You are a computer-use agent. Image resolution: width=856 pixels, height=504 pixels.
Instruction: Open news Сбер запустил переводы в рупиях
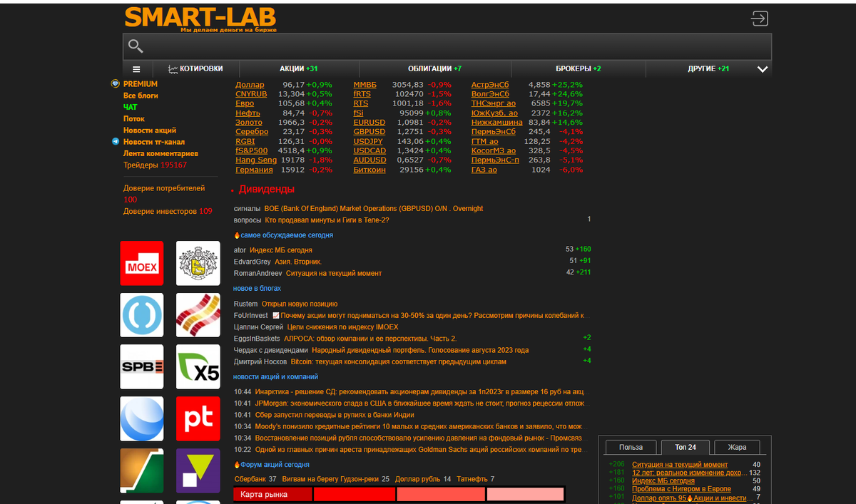pos(335,415)
